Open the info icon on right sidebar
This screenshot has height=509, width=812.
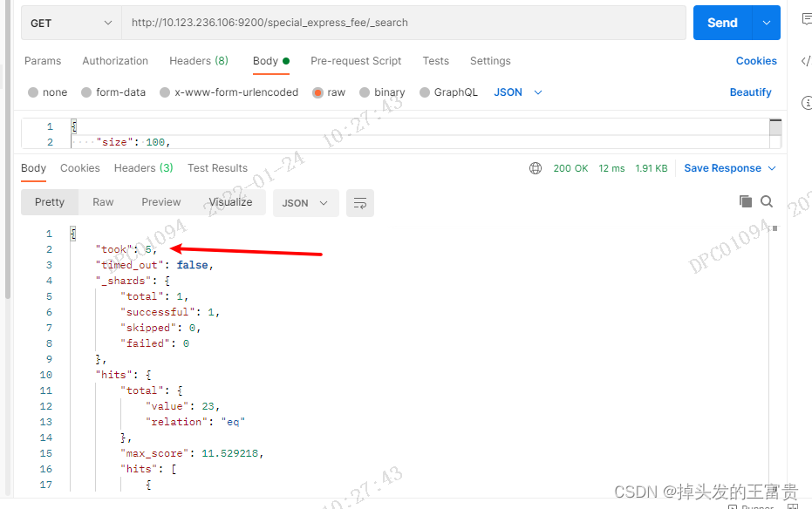click(x=806, y=103)
